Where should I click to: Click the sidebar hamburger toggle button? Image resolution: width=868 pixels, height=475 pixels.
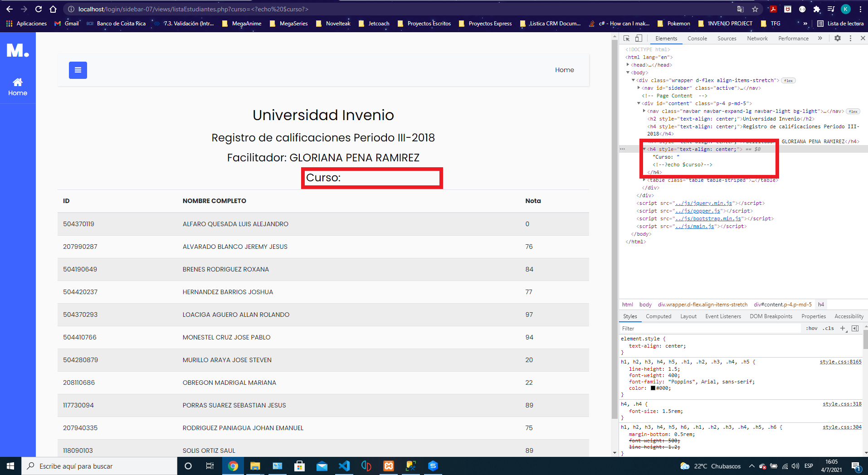(78, 70)
